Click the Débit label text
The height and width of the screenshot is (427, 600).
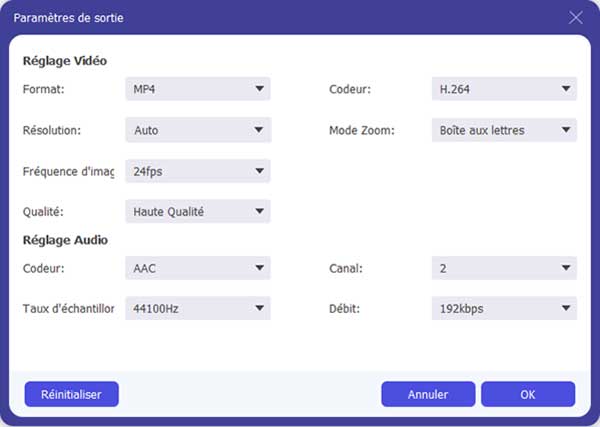[346, 309]
